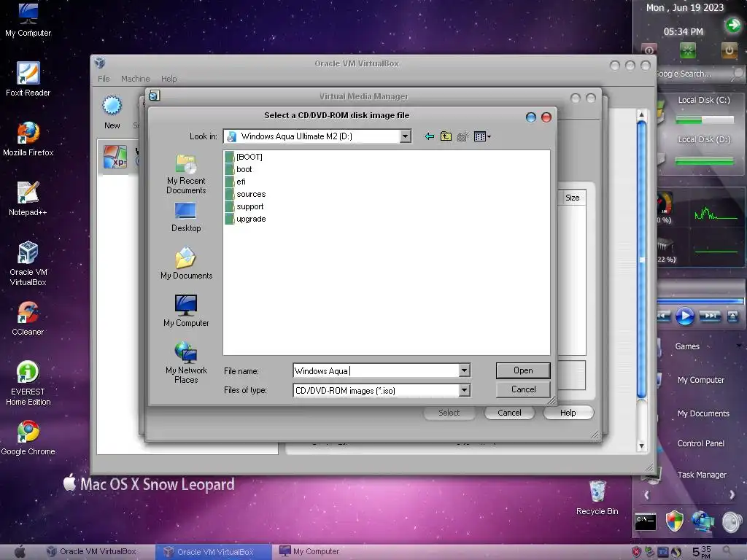Screen dimensions: 747x560
Task: Open My Documents sidebar link
Action: click(703, 413)
